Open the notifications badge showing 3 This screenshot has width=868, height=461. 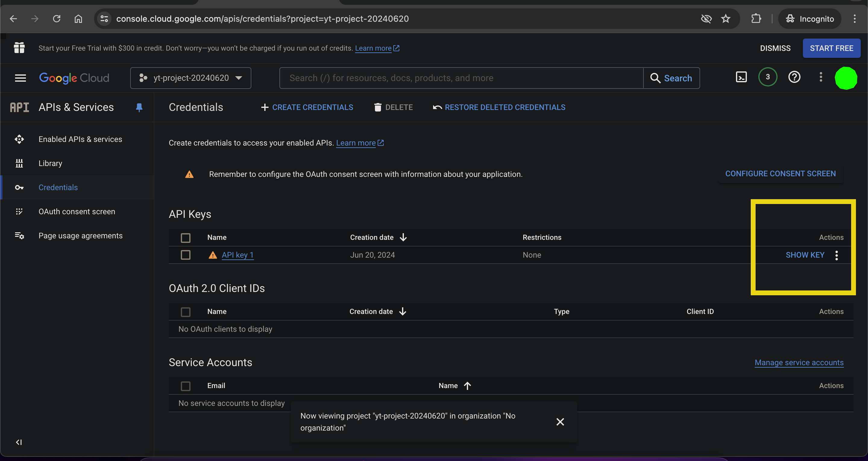768,77
